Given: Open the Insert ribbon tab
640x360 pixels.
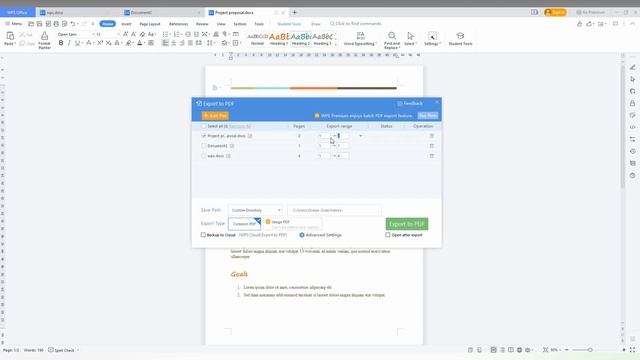Looking at the screenshot, I should coord(126,24).
